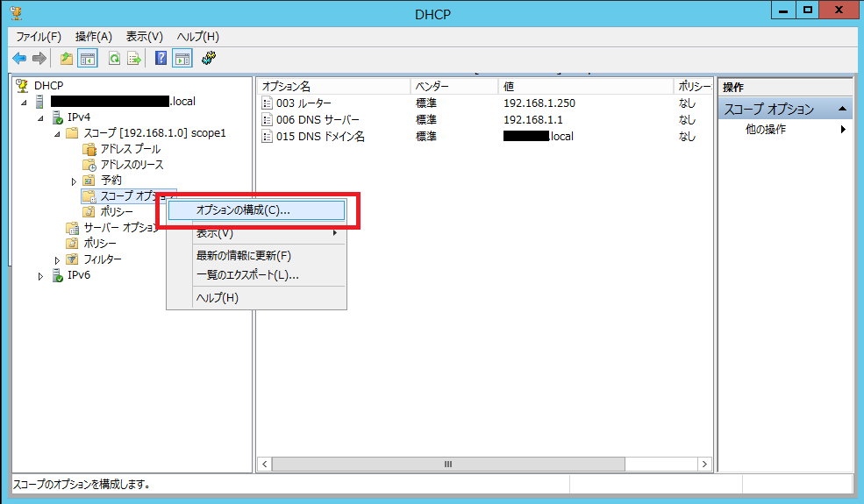Collapse the IPv4 tree node

pyautogui.click(x=40, y=118)
